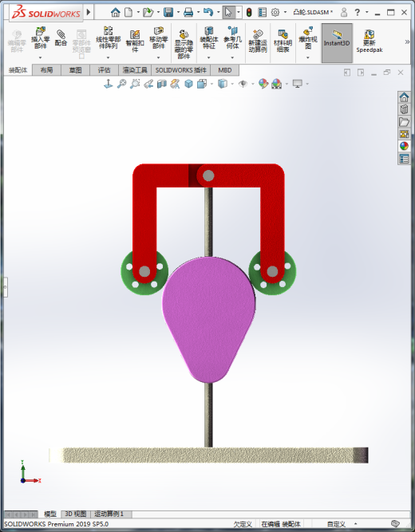415x532 pixels.
Task: Click the Edit Appearance color ball icon
Action: pos(263,84)
